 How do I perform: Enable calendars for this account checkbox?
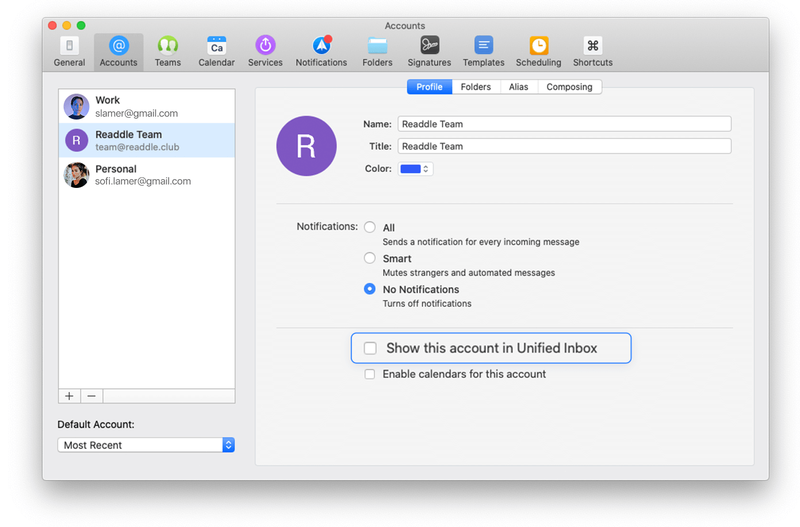coord(370,374)
